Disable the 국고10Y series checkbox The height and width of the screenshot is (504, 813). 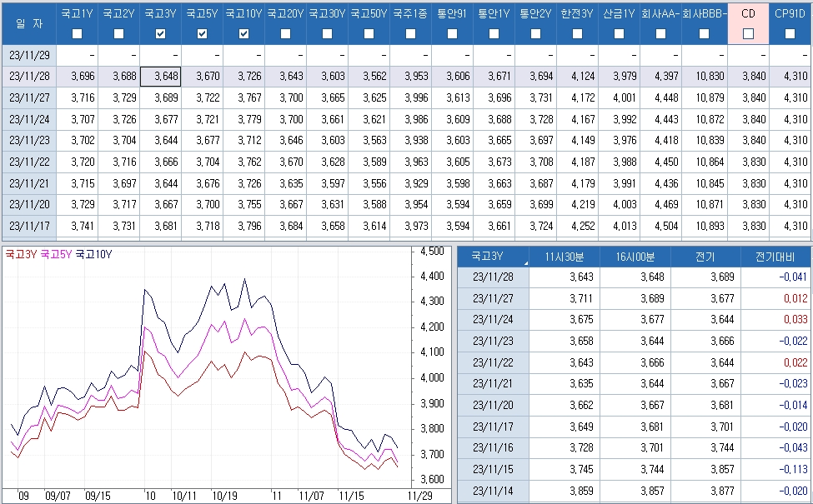tap(243, 33)
